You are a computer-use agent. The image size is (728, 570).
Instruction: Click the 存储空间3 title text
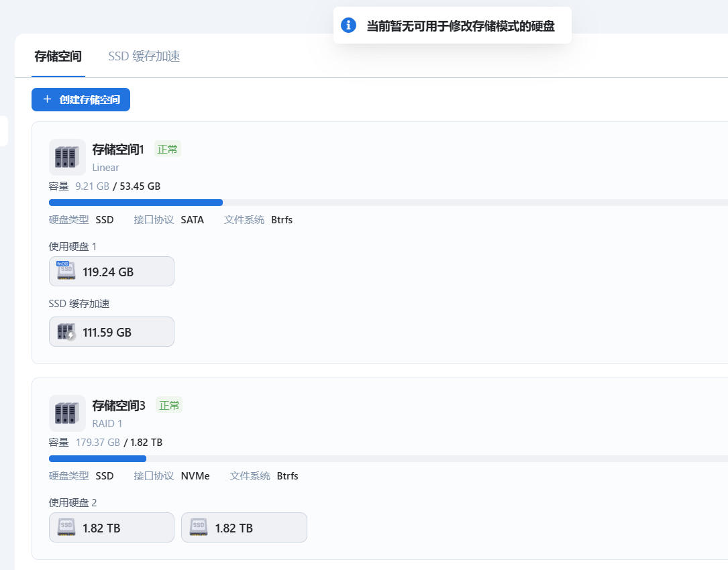[x=119, y=405]
